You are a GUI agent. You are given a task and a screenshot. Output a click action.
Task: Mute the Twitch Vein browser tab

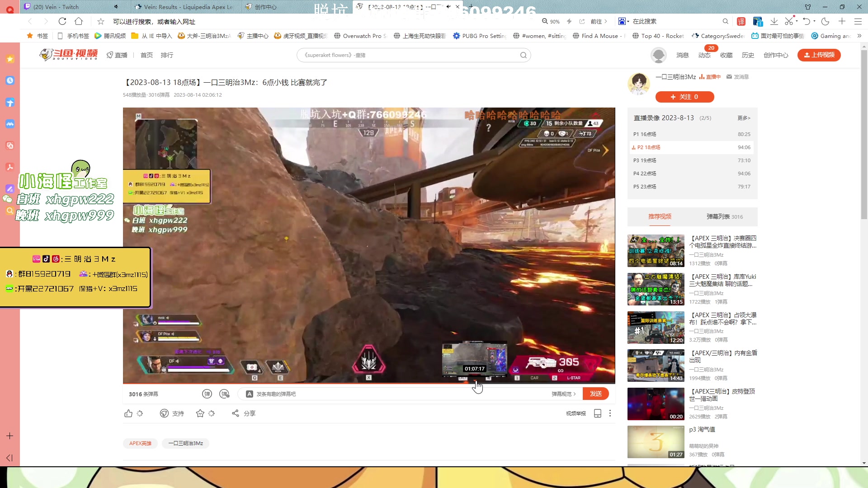116,7
